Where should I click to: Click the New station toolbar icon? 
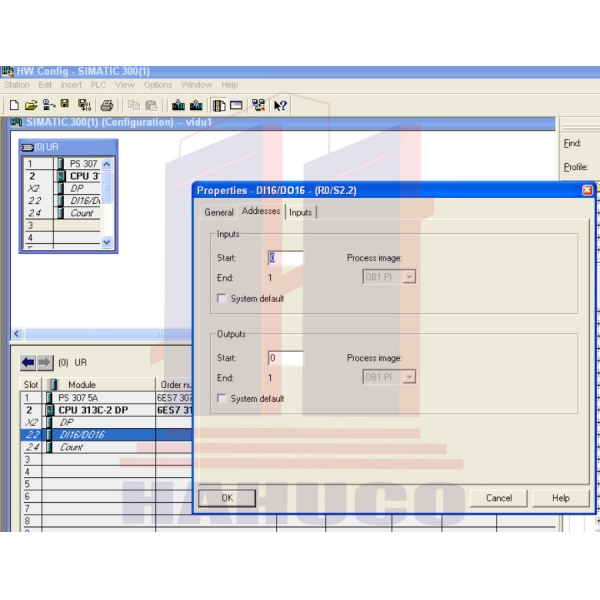click(x=14, y=105)
